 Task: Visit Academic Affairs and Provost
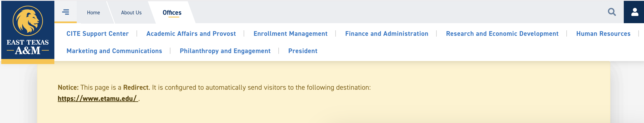coord(191,33)
